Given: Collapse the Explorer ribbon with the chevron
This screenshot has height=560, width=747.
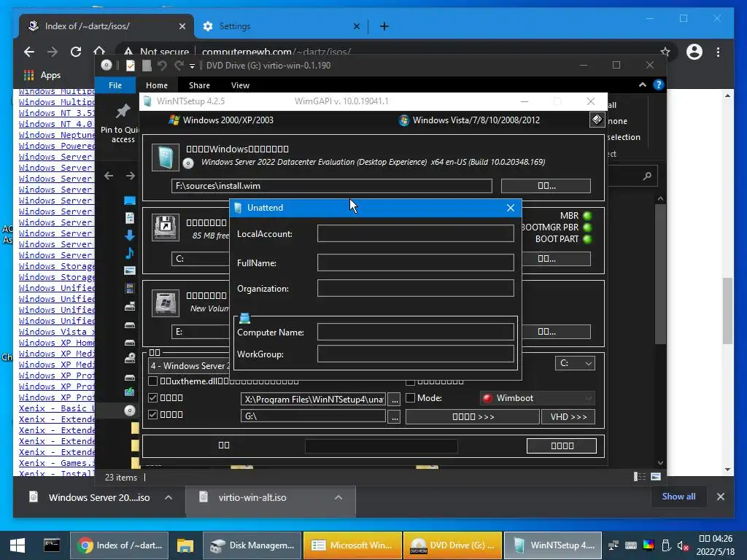Looking at the screenshot, I should coord(642,85).
